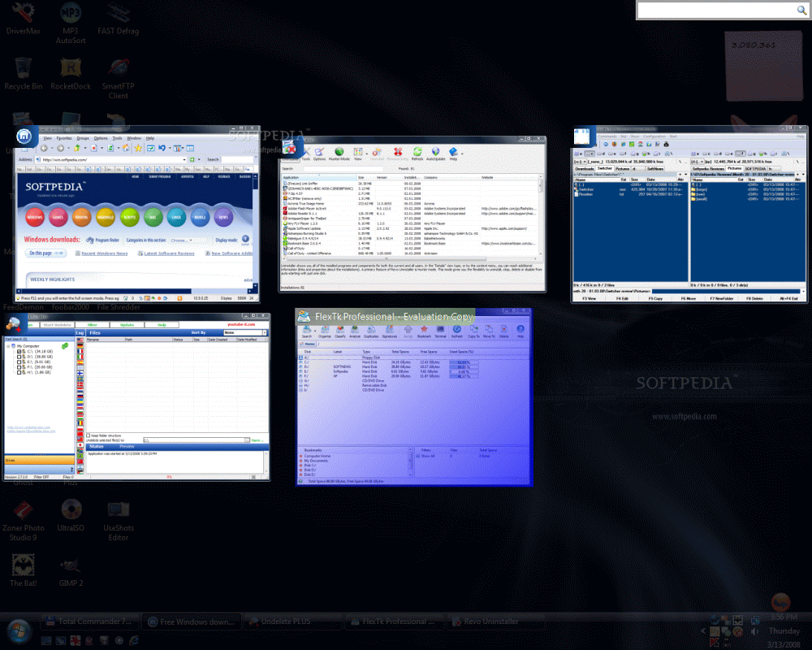This screenshot has height=650, width=812.
Task: Open Choose categories dropdown on Softpedia page
Action: coord(181,240)
